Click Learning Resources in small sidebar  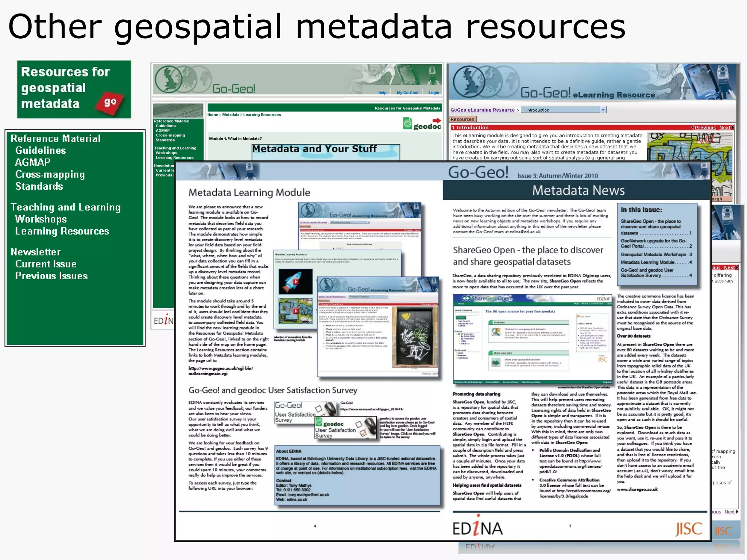pos(175,157)
